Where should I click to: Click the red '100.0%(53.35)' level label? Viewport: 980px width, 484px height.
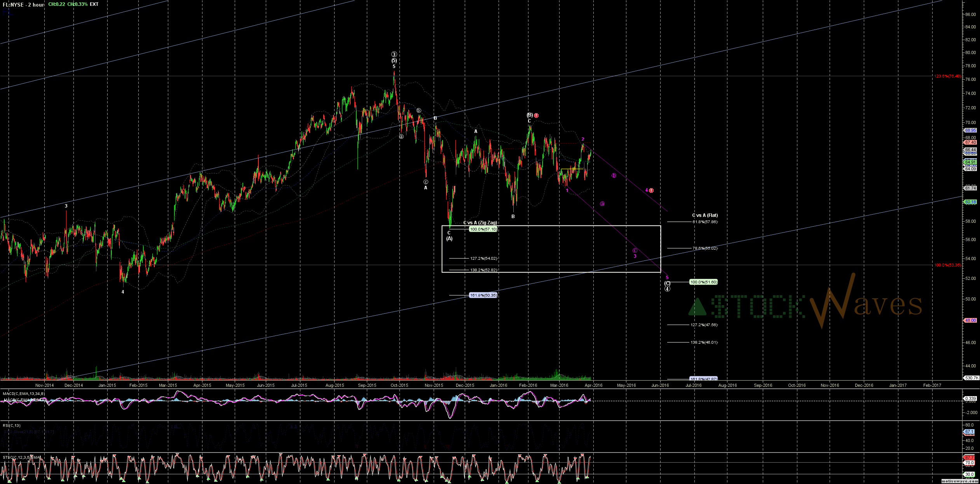pyautogui.click(x=948, y=265)
